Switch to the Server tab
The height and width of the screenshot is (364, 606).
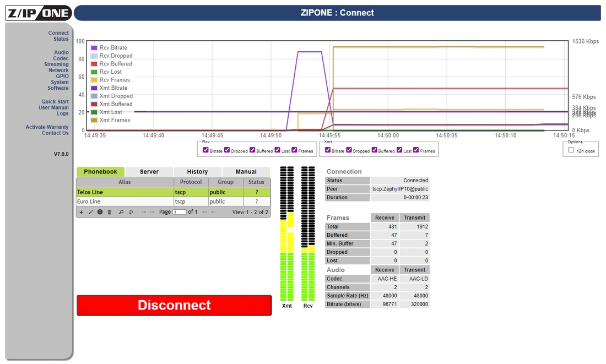click(x=149, y=172)
